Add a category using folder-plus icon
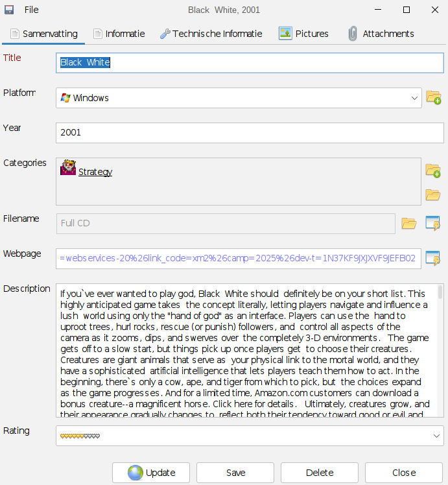This screenshot has width=448, height=485. point(433,171)
